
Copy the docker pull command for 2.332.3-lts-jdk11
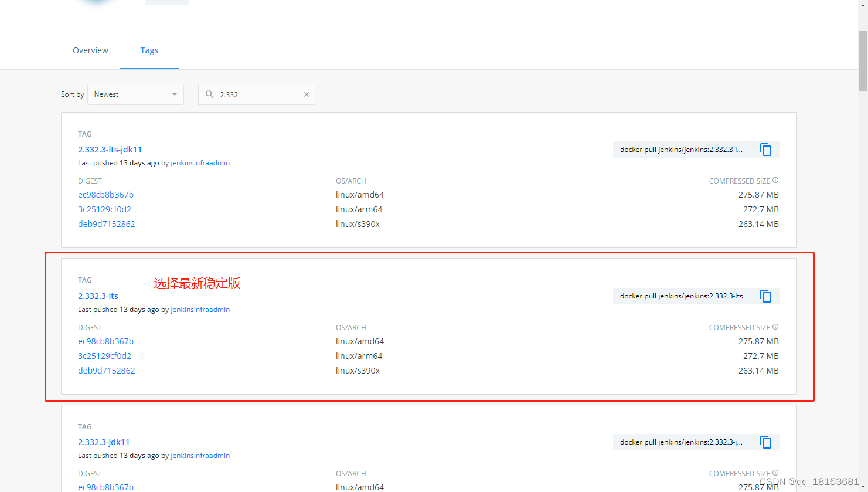[765, 150]
